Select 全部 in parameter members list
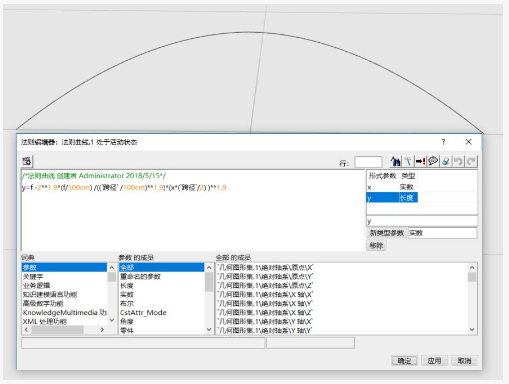The height and width of the screenshot is (384, 509). click(162, 267)
